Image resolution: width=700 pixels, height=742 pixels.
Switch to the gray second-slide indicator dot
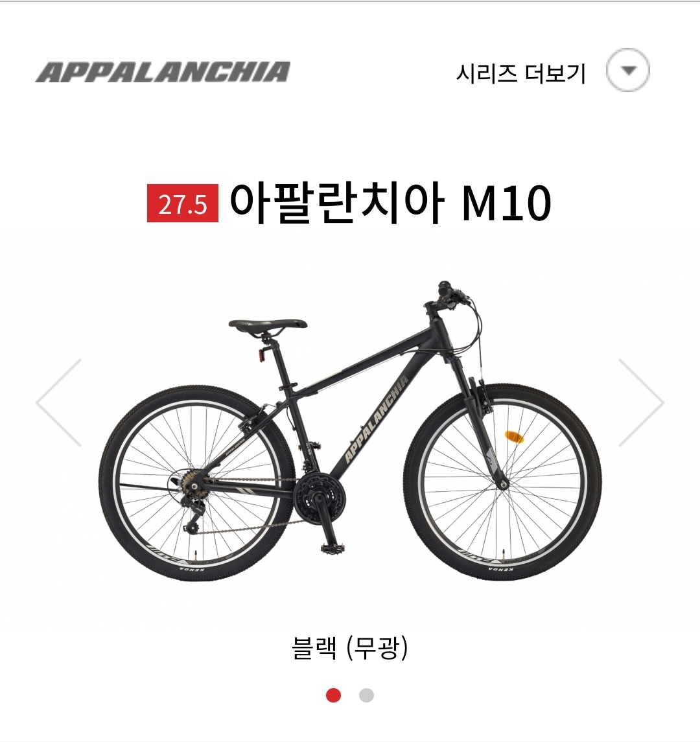(x=366, y=695)
